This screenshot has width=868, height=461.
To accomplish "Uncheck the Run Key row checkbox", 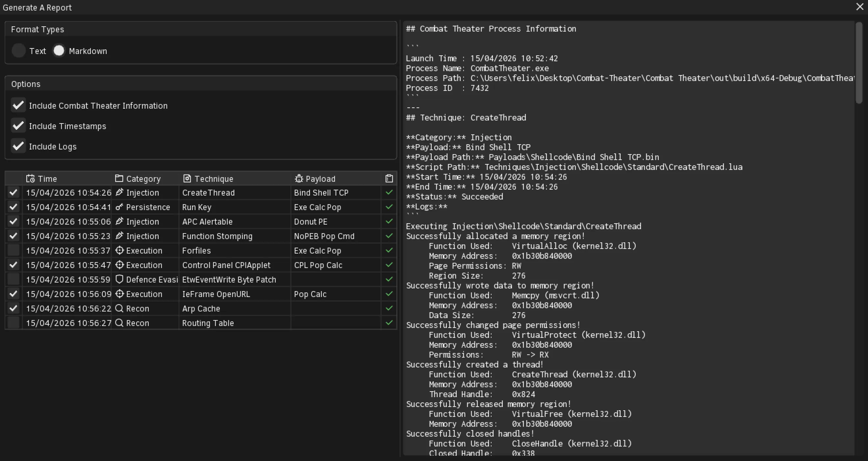I will click(13, 207).
